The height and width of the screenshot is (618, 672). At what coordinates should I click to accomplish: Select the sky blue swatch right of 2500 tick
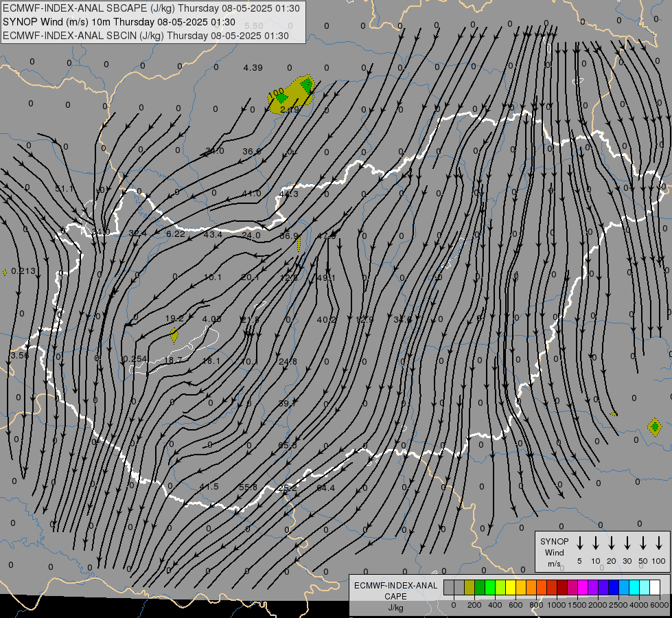[x=624, y=587]
